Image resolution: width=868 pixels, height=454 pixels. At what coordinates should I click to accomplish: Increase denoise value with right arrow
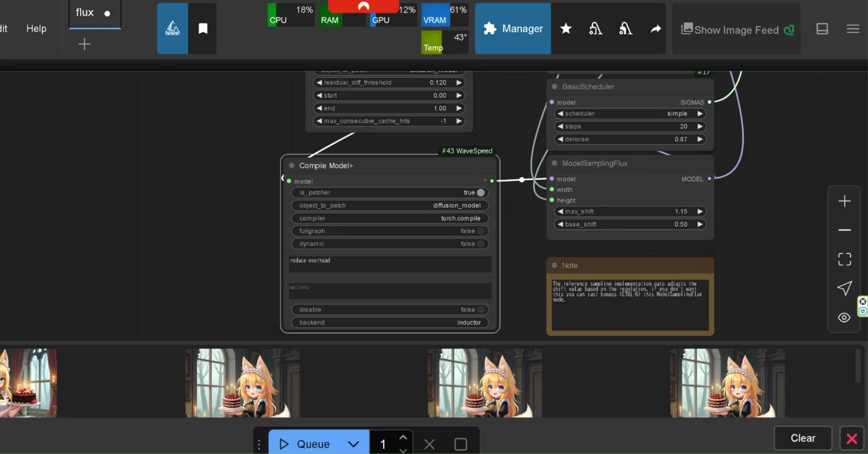click(x=700, y=140)
